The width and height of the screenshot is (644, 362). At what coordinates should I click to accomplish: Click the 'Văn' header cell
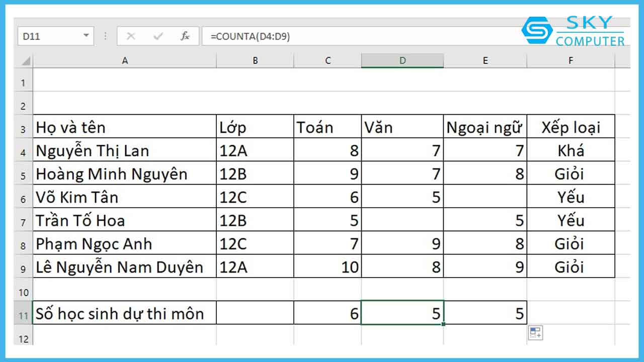coord(403,127)
